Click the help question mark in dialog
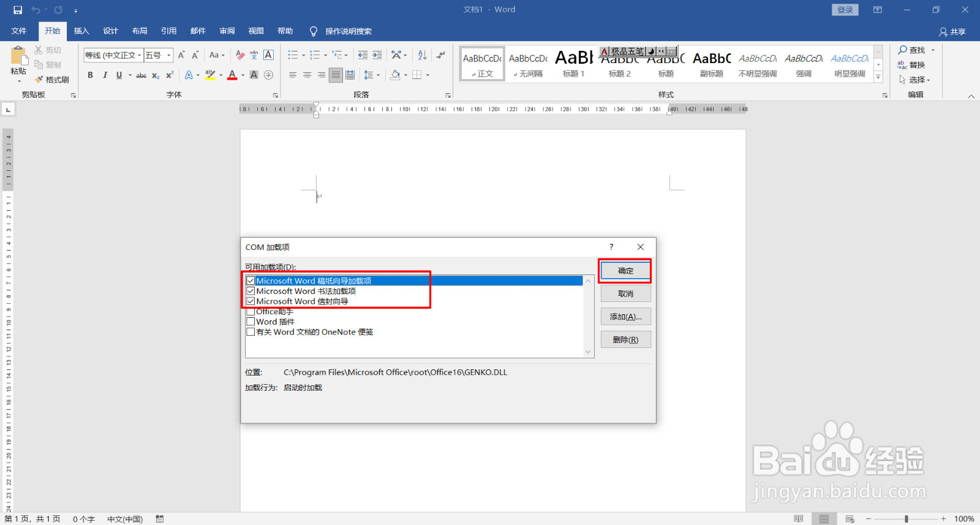The image size is (980, 525). pos(611,247)
